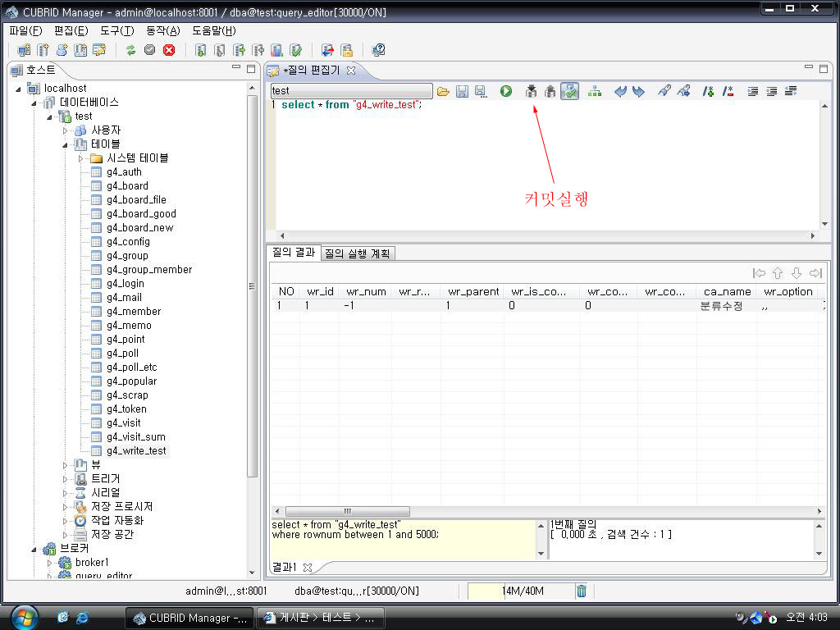
Task: Undo with the blue left-curved arrow icon
Action: 620,91
